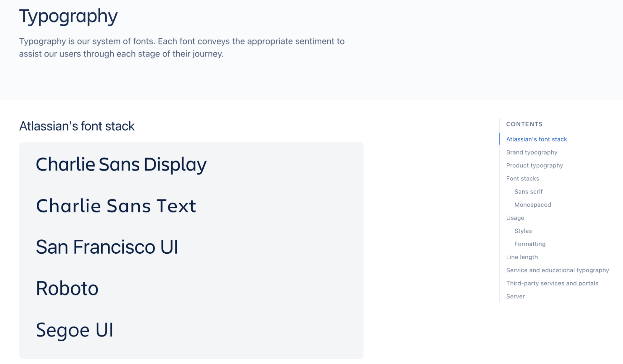The image size is (623, 364).
Task: Navigate to Font stacks section
Action: (x=522, y=179)
